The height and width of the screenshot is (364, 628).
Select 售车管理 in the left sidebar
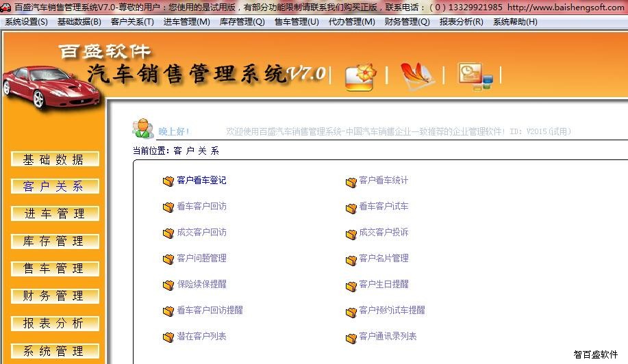54,269
